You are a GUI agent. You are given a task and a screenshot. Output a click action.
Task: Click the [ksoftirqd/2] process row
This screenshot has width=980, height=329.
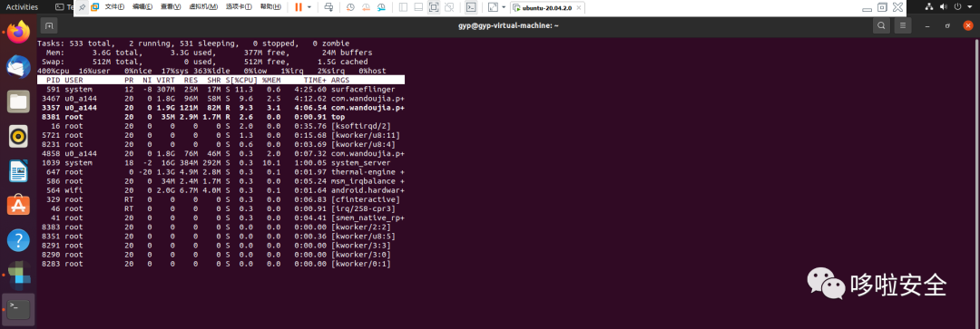(220, 126)
